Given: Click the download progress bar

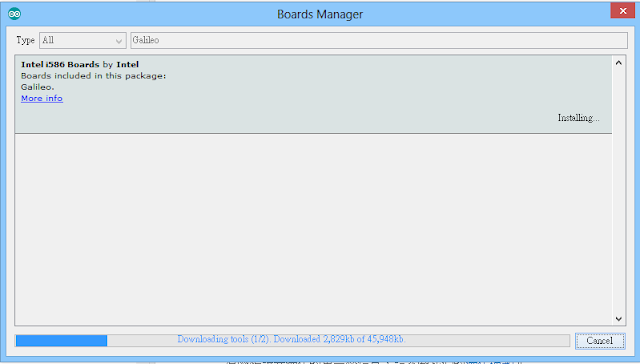Looking at the screenshot, I should pyautogui.click(x=292, y=340).
